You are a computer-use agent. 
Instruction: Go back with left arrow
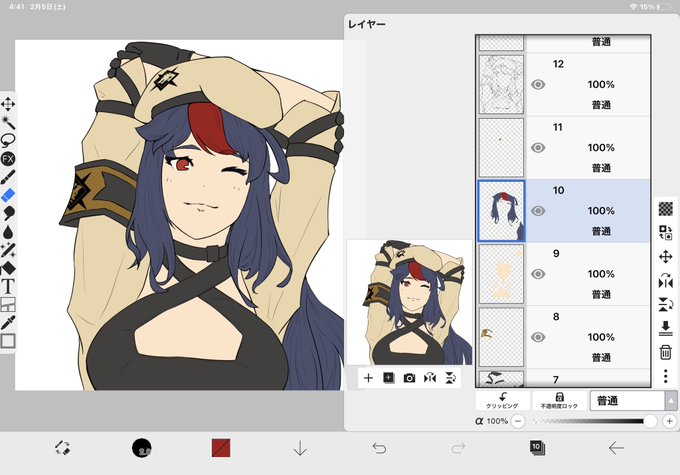click(616, 448)
